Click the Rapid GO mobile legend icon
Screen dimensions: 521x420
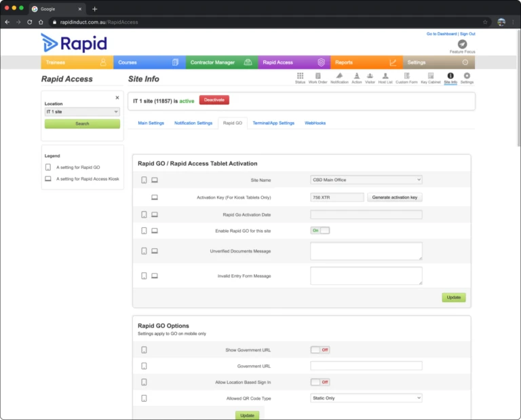[48, 167]
